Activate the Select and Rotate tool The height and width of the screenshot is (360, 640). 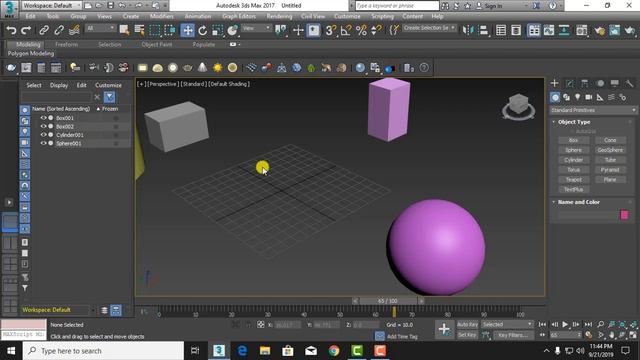(202, 30)
